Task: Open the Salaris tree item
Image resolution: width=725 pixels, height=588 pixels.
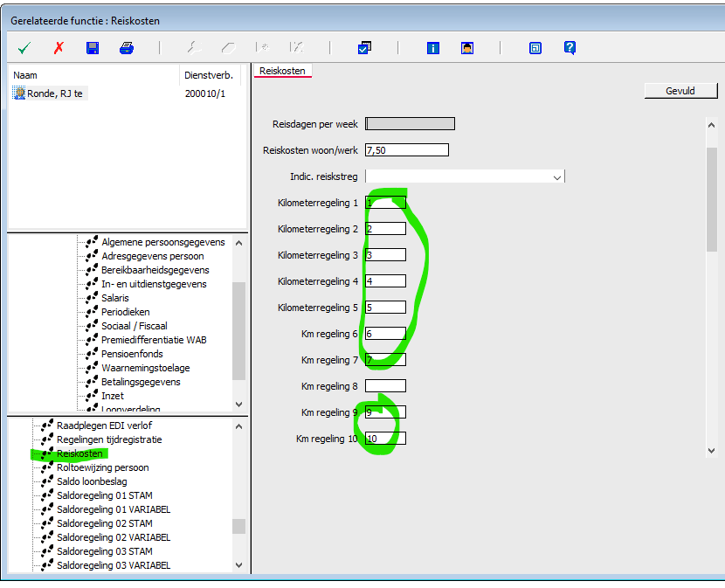Action: click(x=115, y=298)
